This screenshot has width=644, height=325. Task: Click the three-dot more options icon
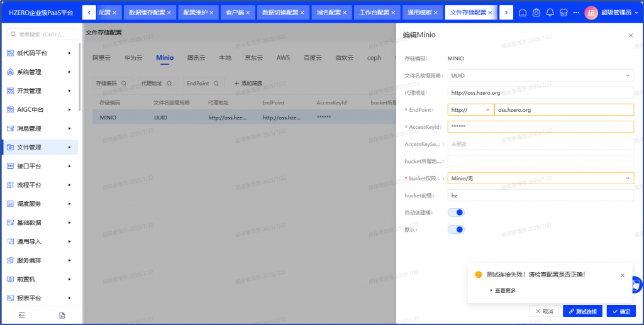click(577, 13)
